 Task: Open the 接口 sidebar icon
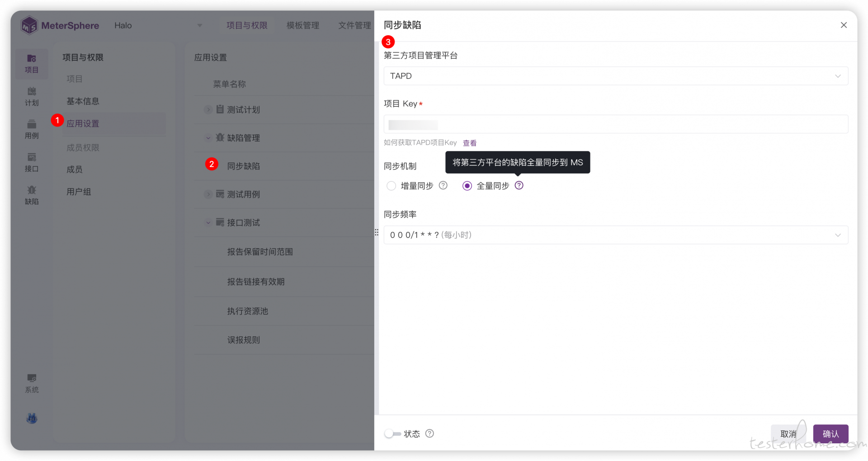(x=32, y=163)
